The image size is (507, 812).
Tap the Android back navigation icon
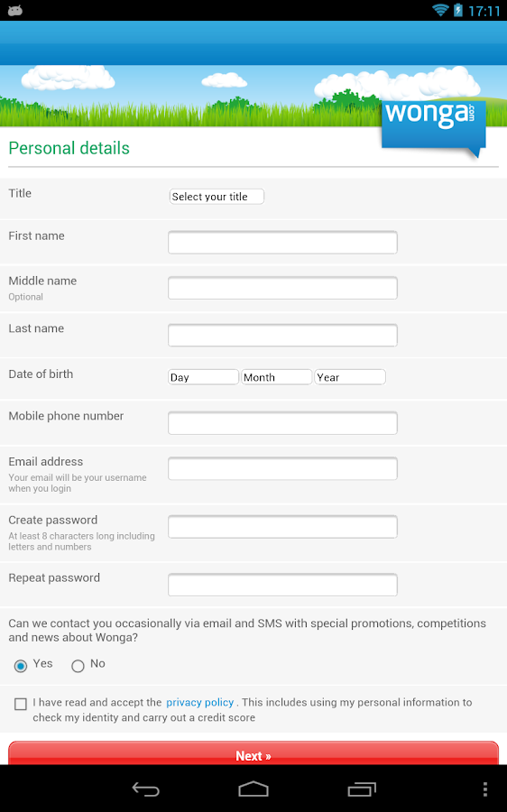coord(145,789)
